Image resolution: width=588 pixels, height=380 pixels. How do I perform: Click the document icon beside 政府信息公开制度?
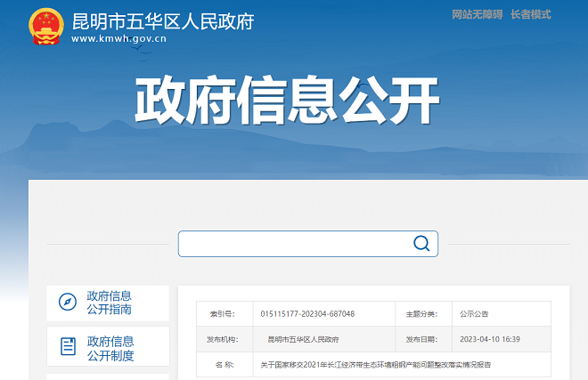point(68,347)
